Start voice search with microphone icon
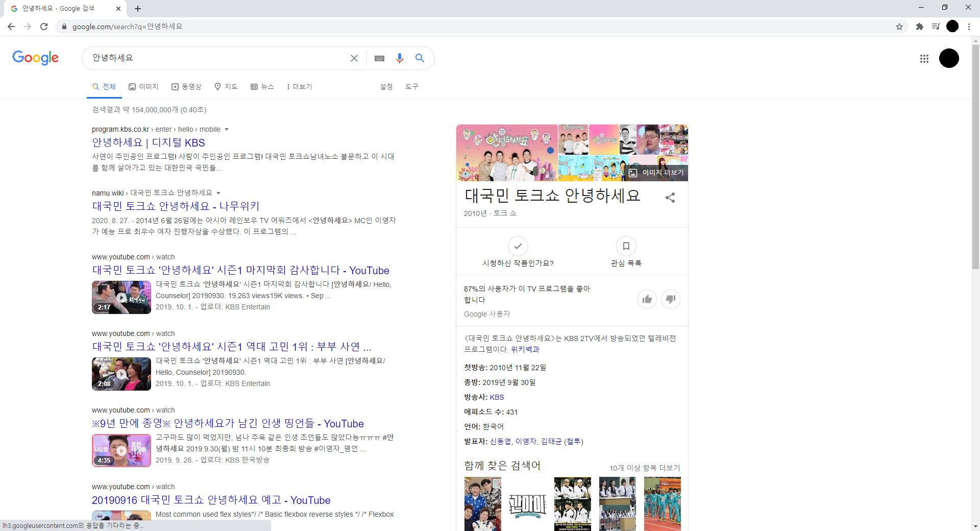 [x=400, y=58]
